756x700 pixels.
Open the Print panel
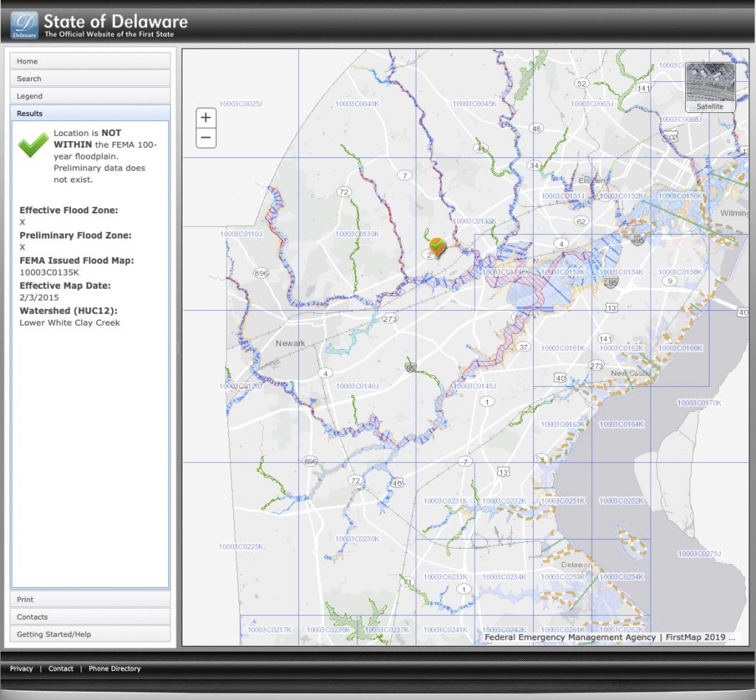coord(90,600)
